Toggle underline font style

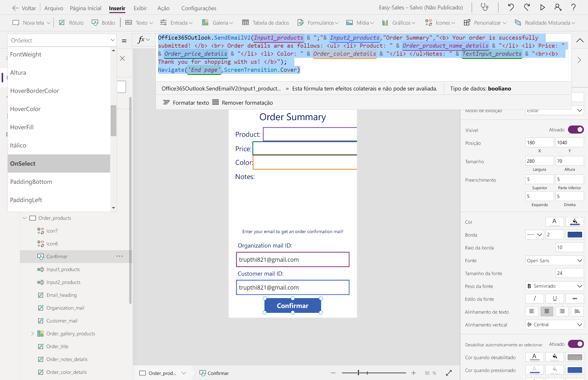(x=555, y=299)
